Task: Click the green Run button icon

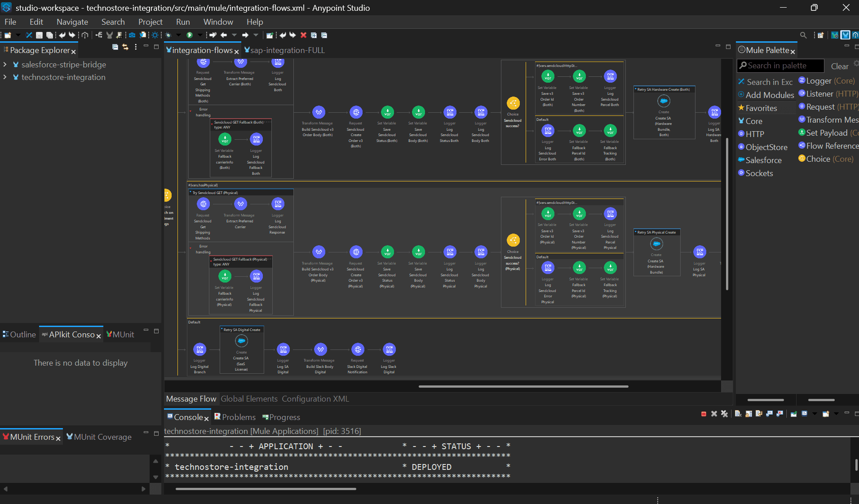Action: click(x=190, y=35)
